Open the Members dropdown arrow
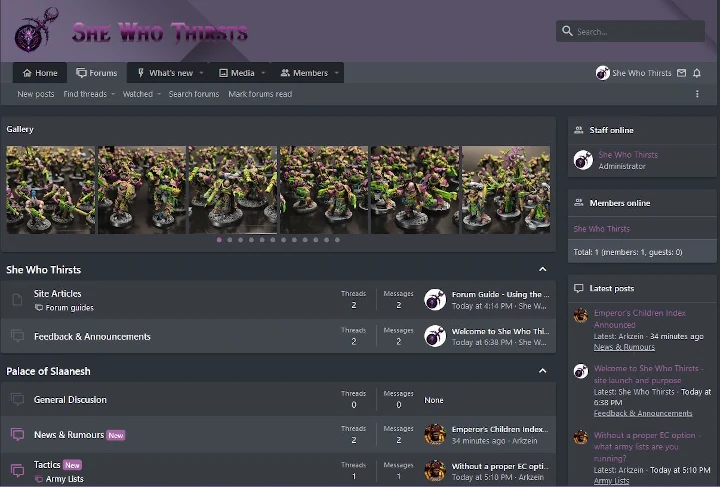 [x=337, y=73]
